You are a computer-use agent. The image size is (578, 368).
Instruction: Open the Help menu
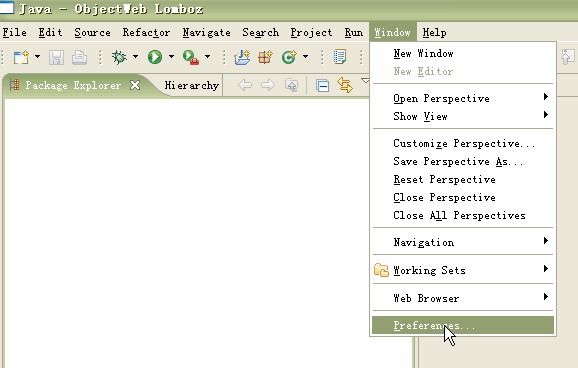tap(435, 32)
